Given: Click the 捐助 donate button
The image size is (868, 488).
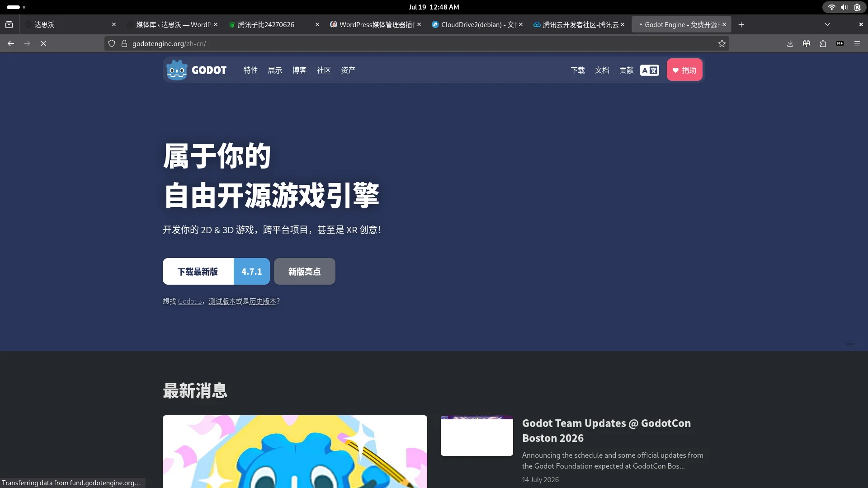Looking at the screenshot, I should [684, 70].
